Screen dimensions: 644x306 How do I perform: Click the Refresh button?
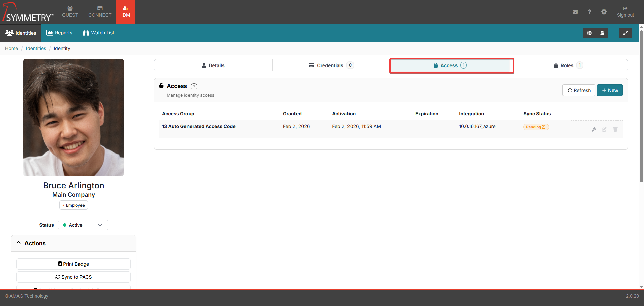579,90
